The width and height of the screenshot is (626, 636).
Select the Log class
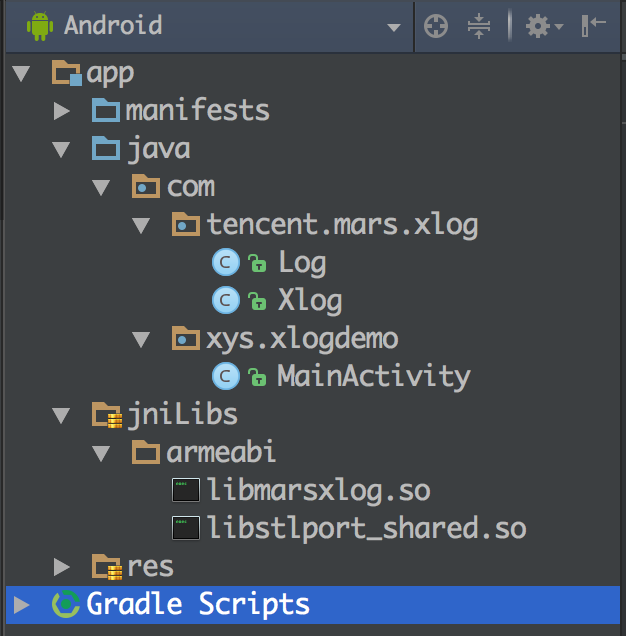pyautogui.click(x=302, y=264)
